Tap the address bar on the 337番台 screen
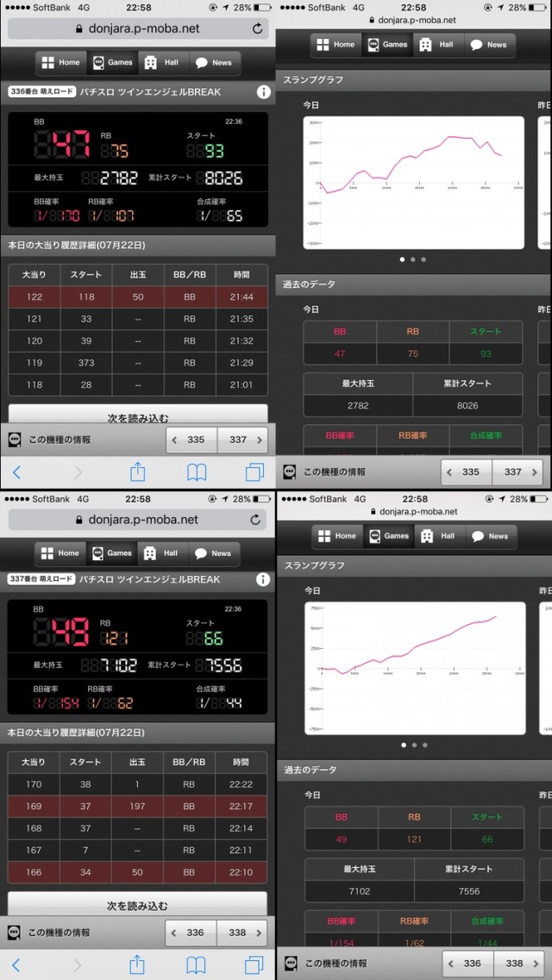The width and height of the screenshot is (552, 980). point(138,520)
